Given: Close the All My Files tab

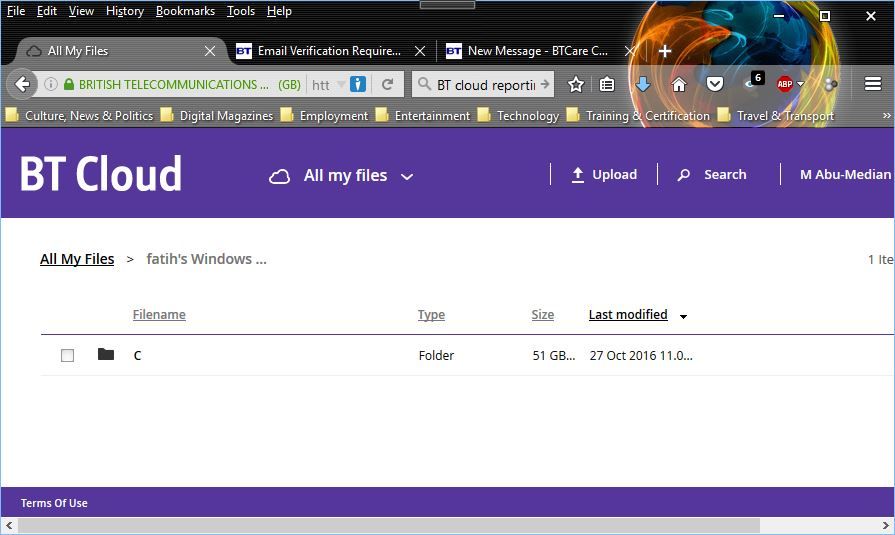Looking at the screenshot, I should click(x=210, y=51).
